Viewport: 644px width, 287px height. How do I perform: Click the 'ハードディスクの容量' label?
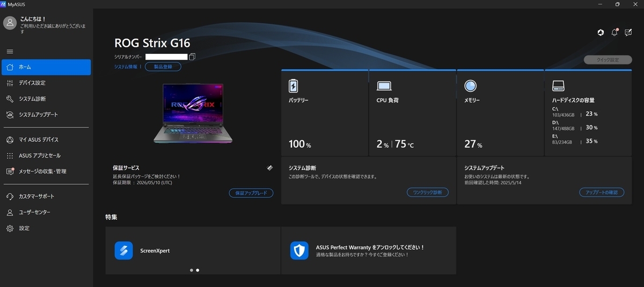click(573, 100)
